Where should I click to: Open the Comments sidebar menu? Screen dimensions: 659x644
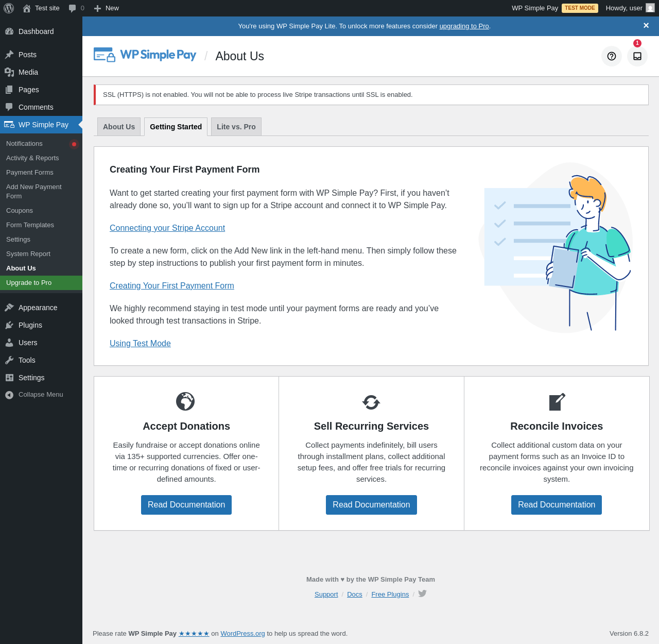click(41, 107)
